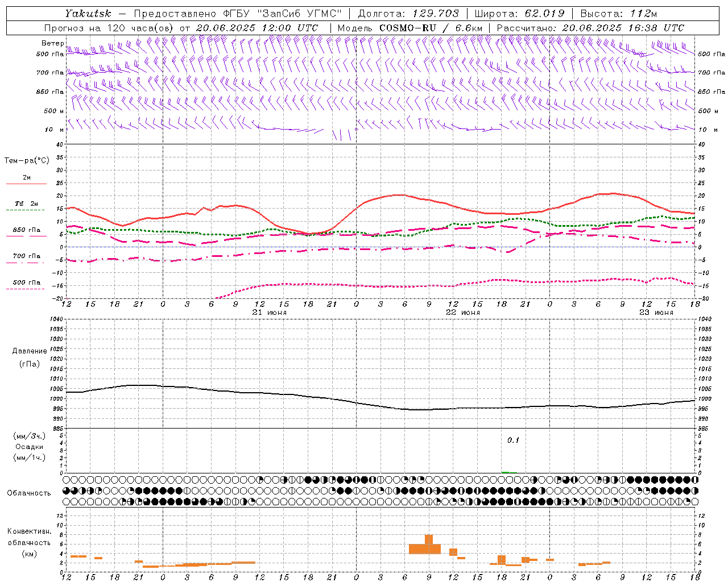The height and width of the screenshot is (582, 728).
Task: Click the "Ветер" wind panel label
Action: coord(53,43)
